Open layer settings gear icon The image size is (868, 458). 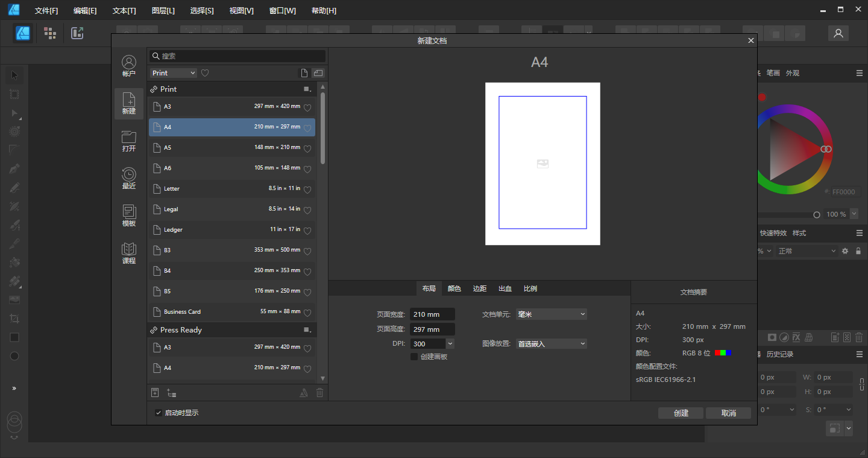(845, 251)
